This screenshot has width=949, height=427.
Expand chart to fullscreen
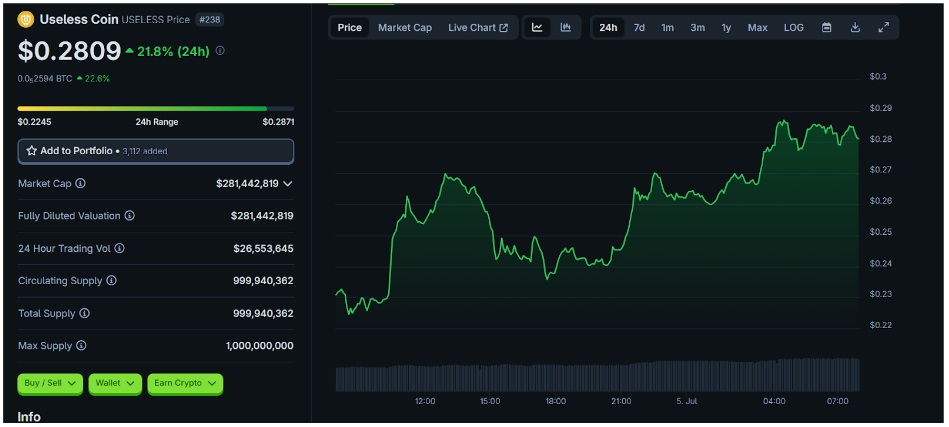pyautogui.click(x=884, y=28)
